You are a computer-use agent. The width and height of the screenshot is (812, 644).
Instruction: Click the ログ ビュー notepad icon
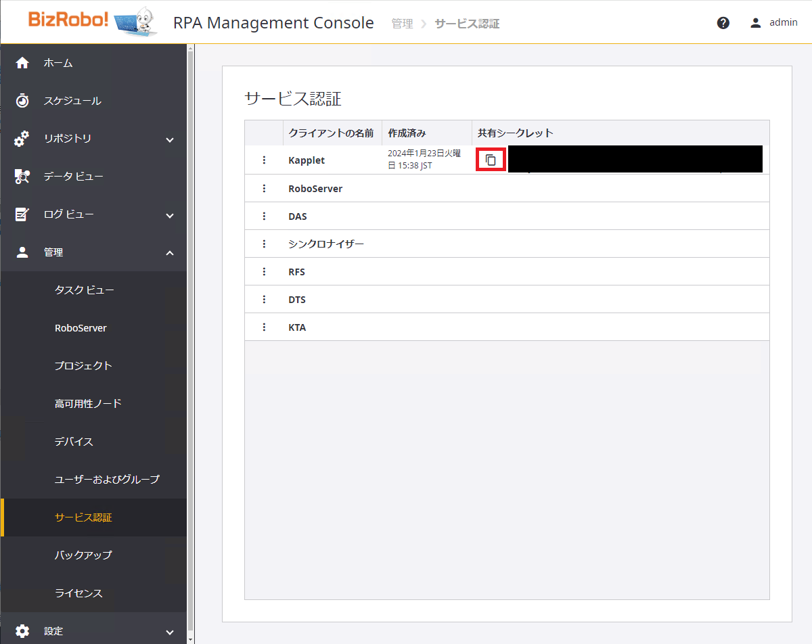point(22,214)
